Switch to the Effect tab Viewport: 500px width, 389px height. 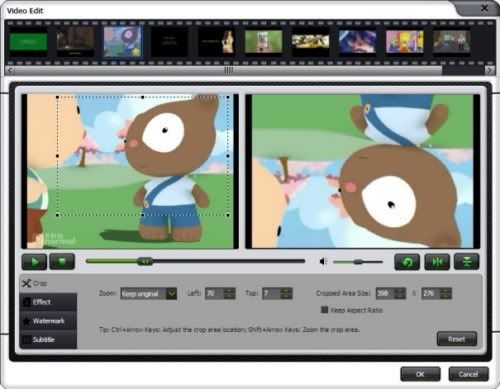coord(48,302)
